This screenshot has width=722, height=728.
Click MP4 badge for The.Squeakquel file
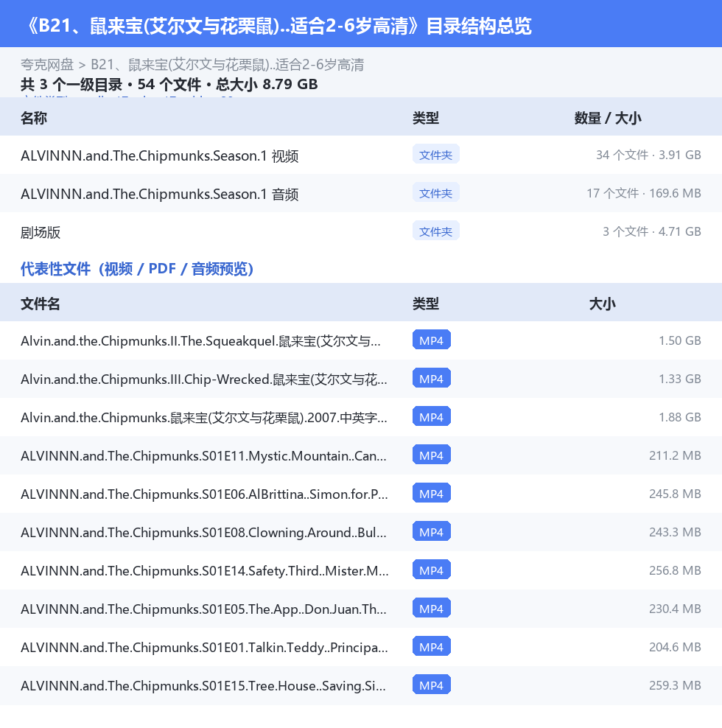point(431,340)
